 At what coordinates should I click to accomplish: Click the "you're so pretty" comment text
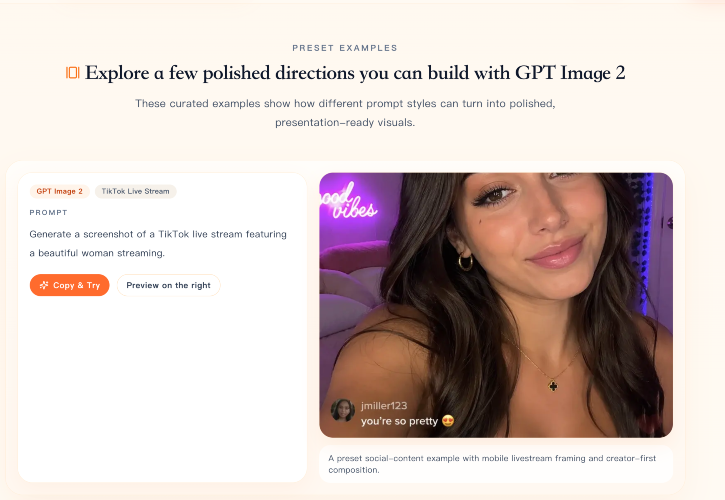pos(399,421)
